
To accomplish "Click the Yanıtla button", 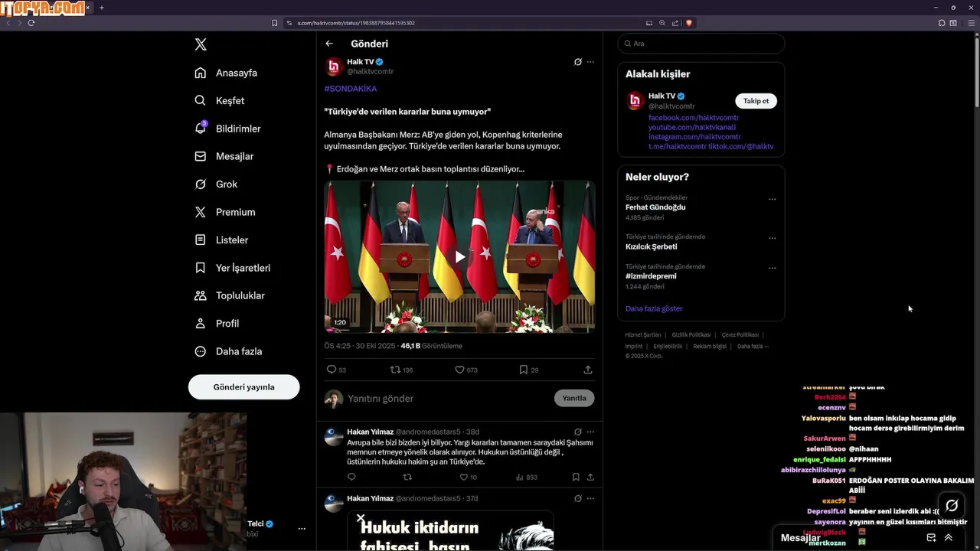I will pyautogui.click(x=574, y=398).
